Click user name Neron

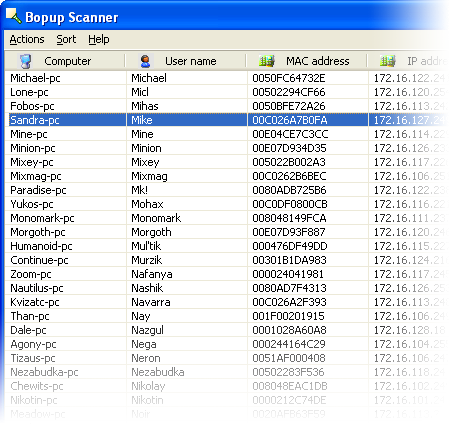[146, 358]
